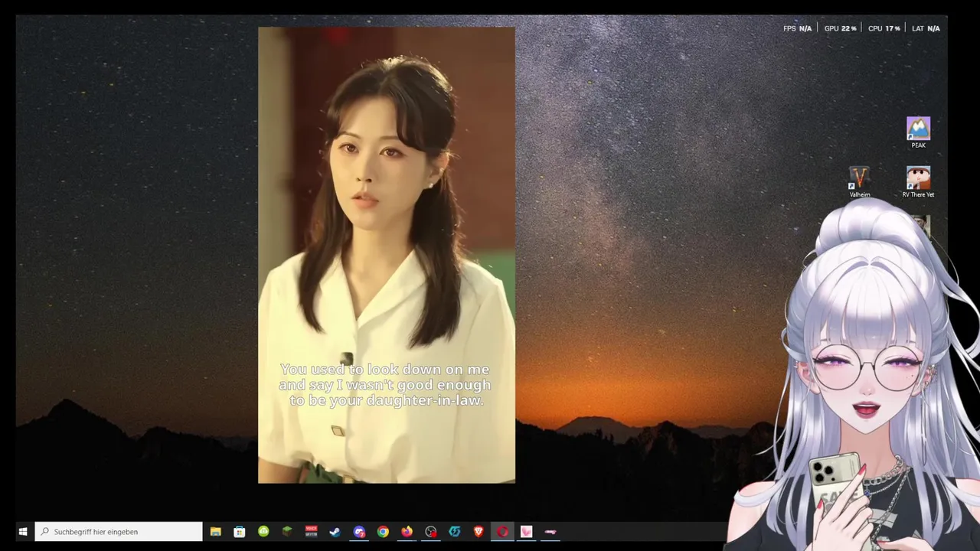Viewport: 980px width, 551px height.
Task: Click the CPU 17% overlay reading
Action: tap(884, 28)
